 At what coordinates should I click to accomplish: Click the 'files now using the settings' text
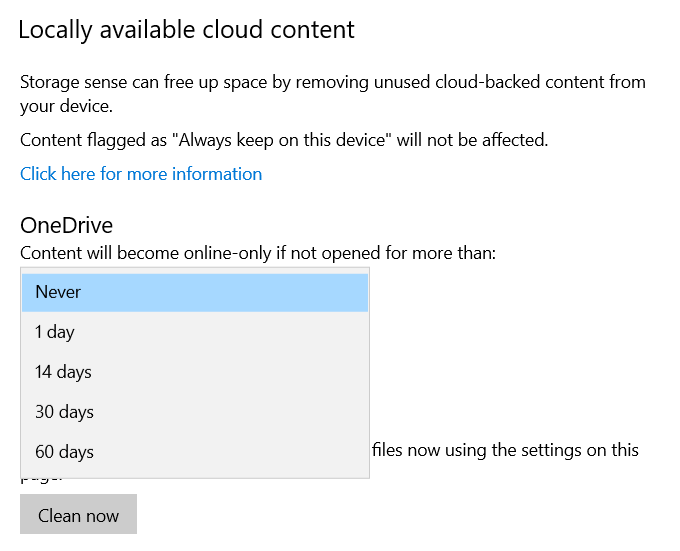tap(505, 450)
